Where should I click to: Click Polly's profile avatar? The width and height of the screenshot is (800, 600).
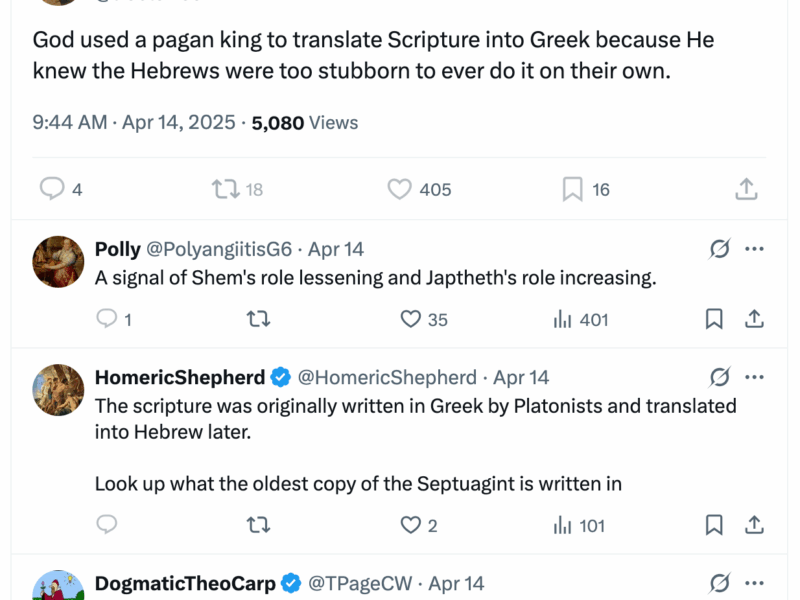click(58, 262)
